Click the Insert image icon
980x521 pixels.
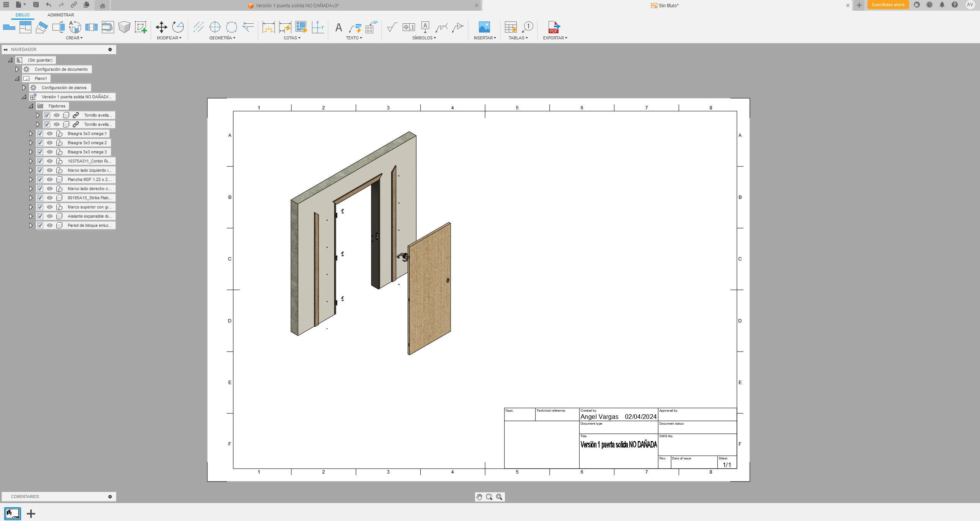click(484, 27)
